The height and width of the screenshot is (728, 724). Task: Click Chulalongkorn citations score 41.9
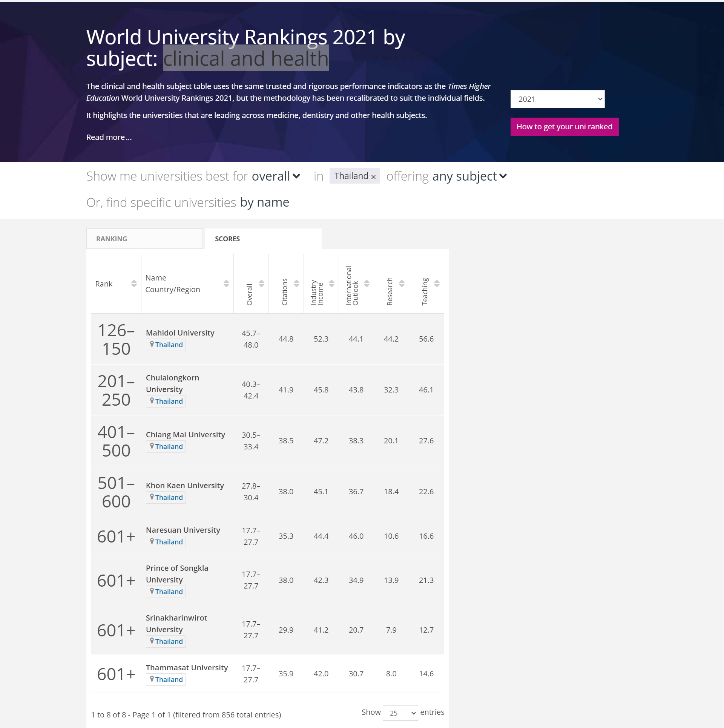coord(286,390)
